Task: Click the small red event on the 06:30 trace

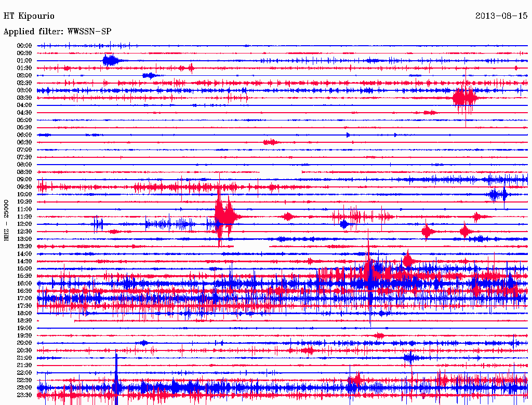Action: pyautogui.click(x=271, y=142)
